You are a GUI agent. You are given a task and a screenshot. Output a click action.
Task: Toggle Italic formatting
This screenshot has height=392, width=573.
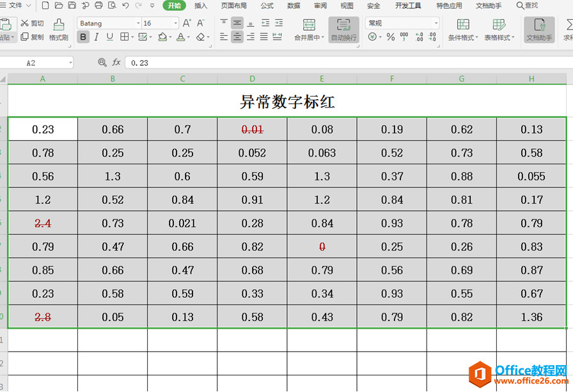(x=97, y=36)
